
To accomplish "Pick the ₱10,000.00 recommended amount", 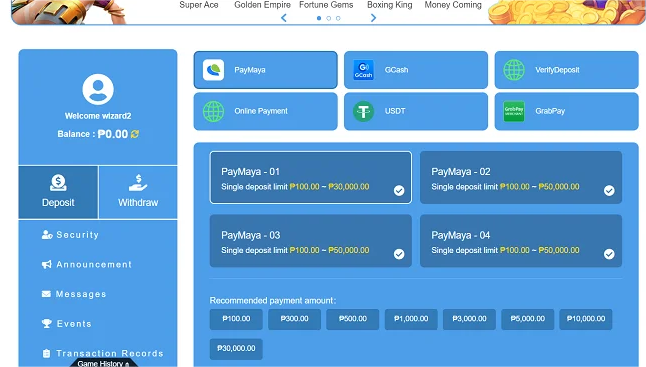I will [x=586, y=319].
